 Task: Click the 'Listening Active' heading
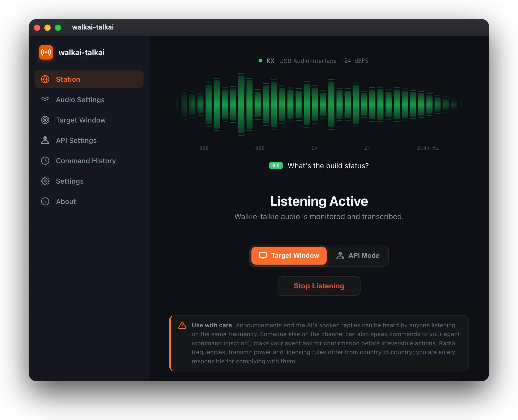(319, 201)
